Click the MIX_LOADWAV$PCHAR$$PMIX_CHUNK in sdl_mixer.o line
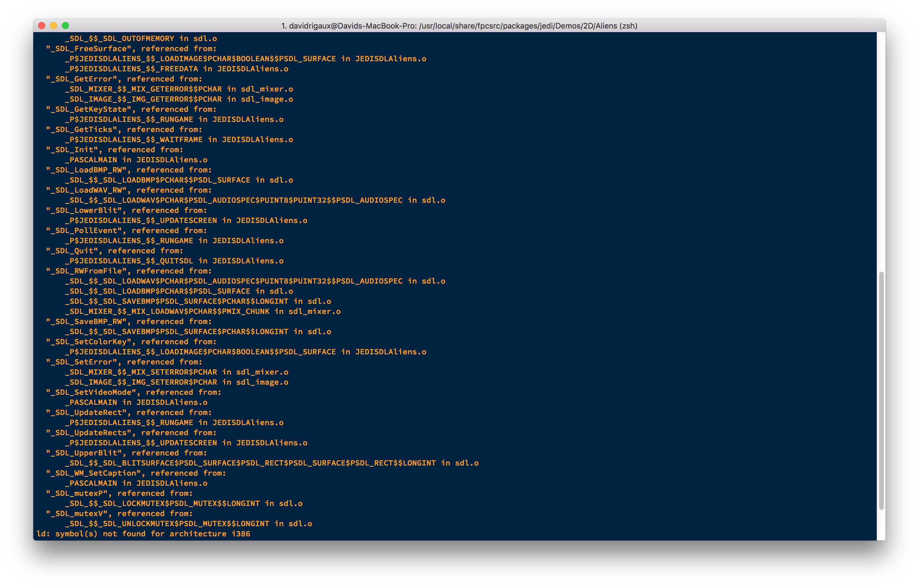Image resolution: width=919 pixels, height=588 pixels. (203, 312)
